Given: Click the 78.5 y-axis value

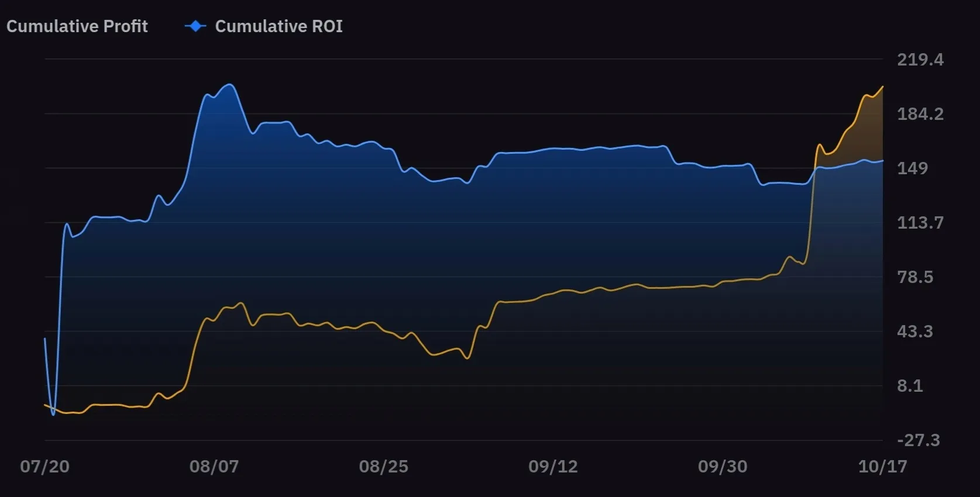Looking at the screenshot, I should tap(915, 277).
